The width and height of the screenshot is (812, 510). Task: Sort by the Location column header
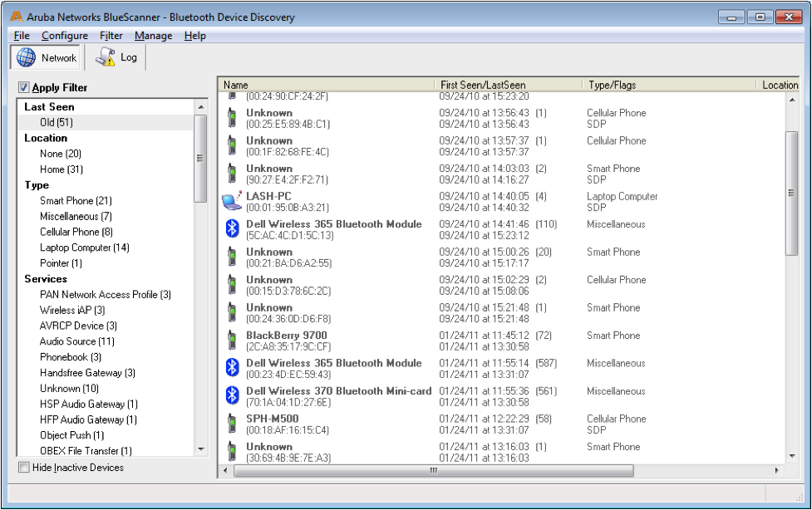[778, 85]
